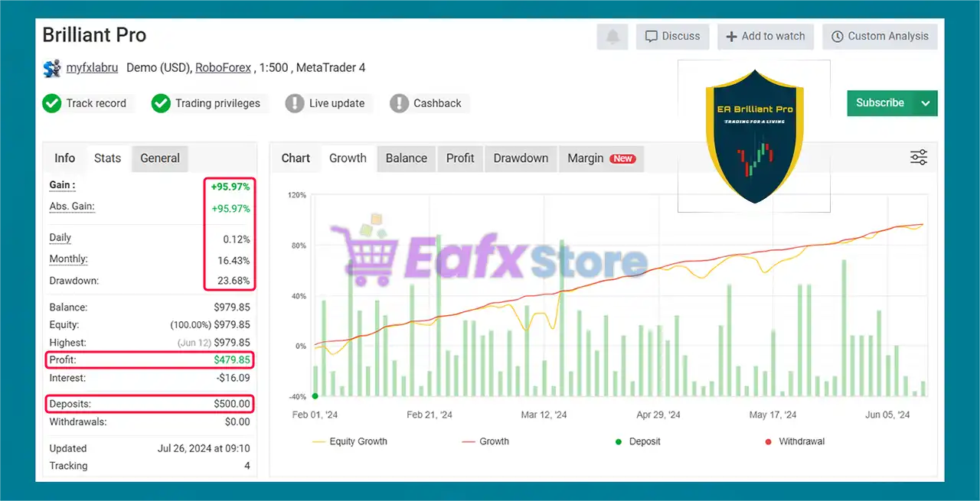
Task: Open the chart settings sliders icon
Action: [919, 158]
